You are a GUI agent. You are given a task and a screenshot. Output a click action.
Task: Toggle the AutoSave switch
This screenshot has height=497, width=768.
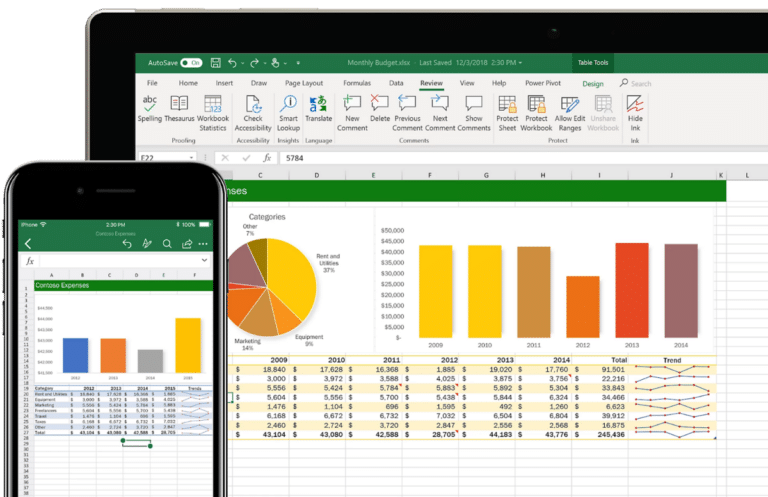[x=190, y=62]
